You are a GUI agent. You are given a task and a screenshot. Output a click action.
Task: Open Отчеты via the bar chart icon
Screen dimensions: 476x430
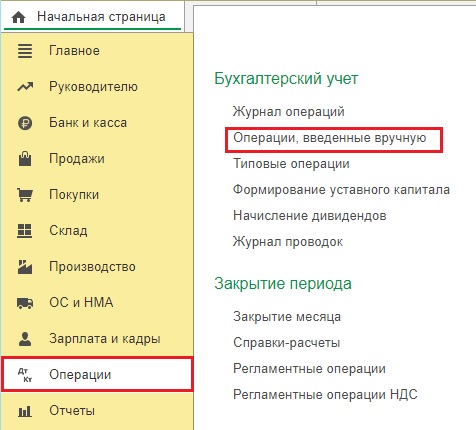25,411
